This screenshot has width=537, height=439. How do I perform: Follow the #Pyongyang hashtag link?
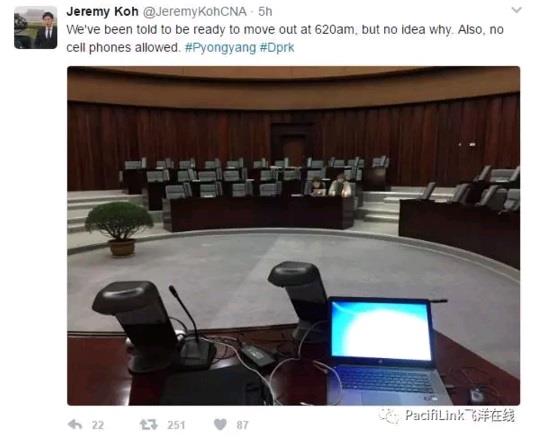(220, 48)
